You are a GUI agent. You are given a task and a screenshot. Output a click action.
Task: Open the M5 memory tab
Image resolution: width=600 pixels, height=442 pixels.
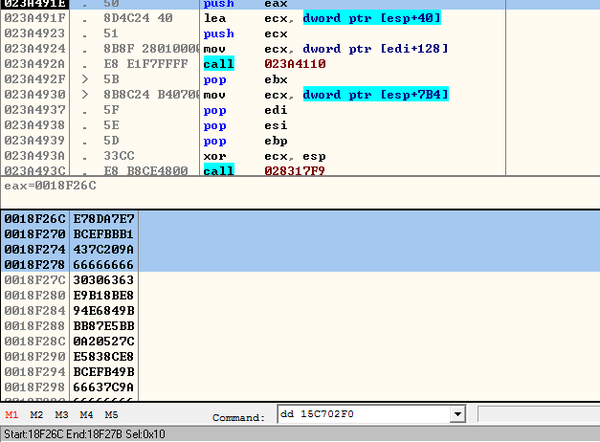coord(111,415)
